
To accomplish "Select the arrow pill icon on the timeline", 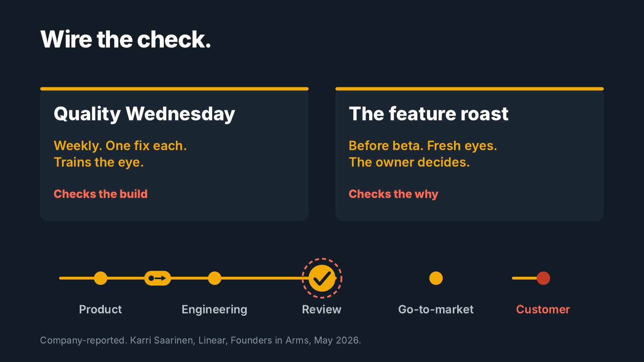I will pos(157,278).
